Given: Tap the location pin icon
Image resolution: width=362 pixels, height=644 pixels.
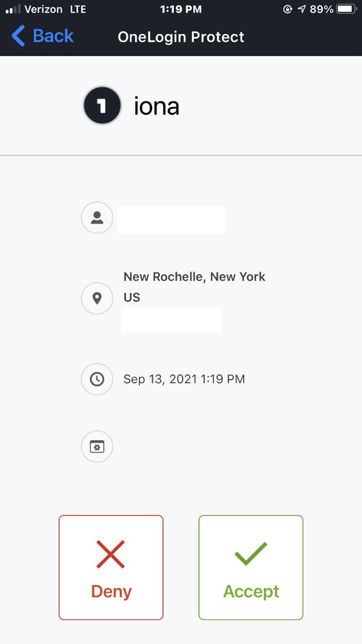Looking at the screenshot, I should pos(97,298).
